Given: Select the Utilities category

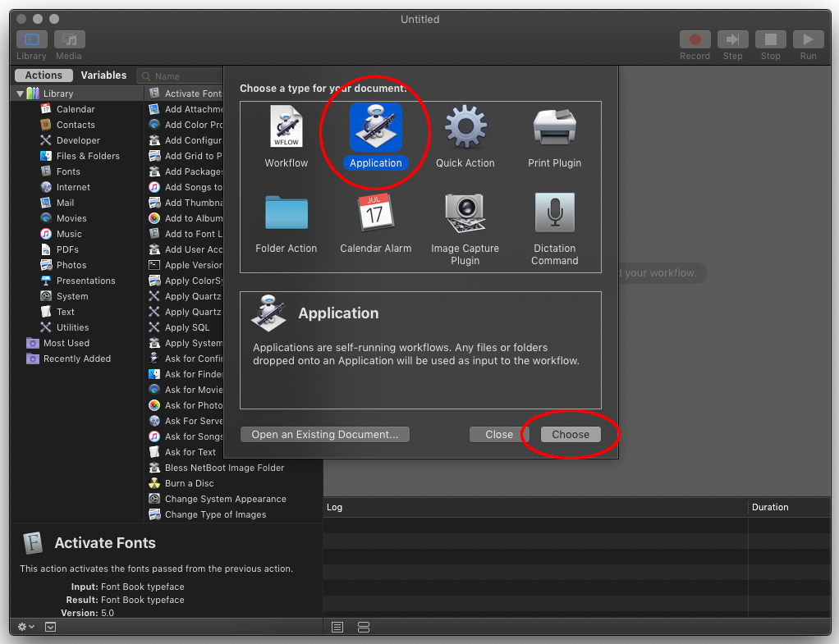Looking at the screenshot, I should click(72, 327).
